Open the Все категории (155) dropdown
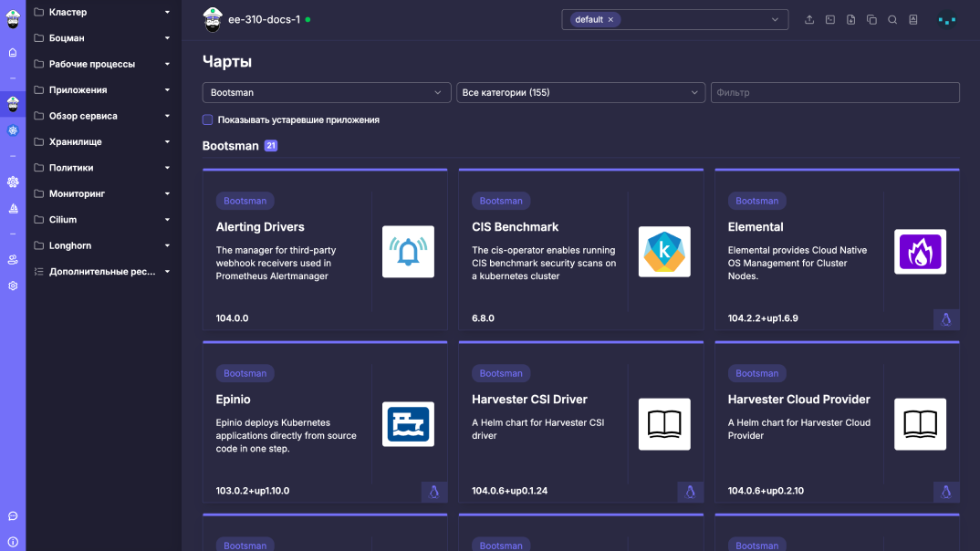This screenshot has width=980, height=551. [580, 92]
